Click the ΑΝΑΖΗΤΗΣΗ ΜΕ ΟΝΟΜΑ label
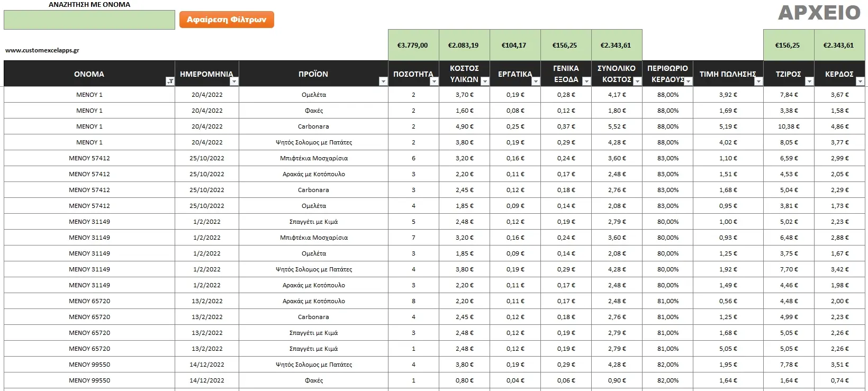This screenshot has width=868, height=391. 89,4
